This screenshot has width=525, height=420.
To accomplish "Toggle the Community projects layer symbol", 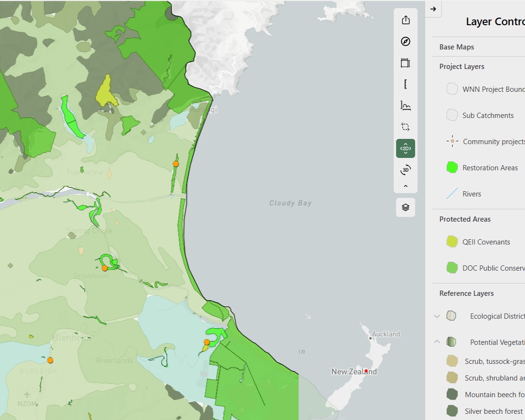I will click(x=452, y=141).
